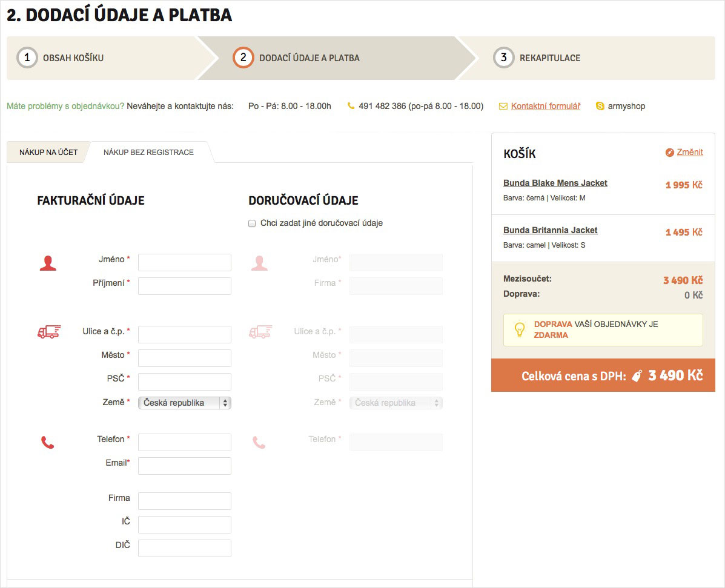This screenshot has height=588, width=725.
Task: Click the billing Jméno input field
Action: 185,262
